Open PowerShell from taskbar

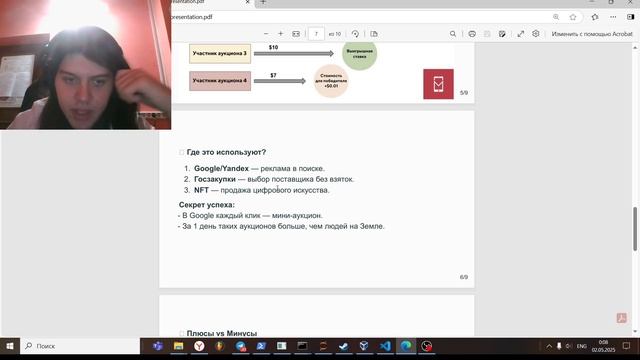pos(261,346)
